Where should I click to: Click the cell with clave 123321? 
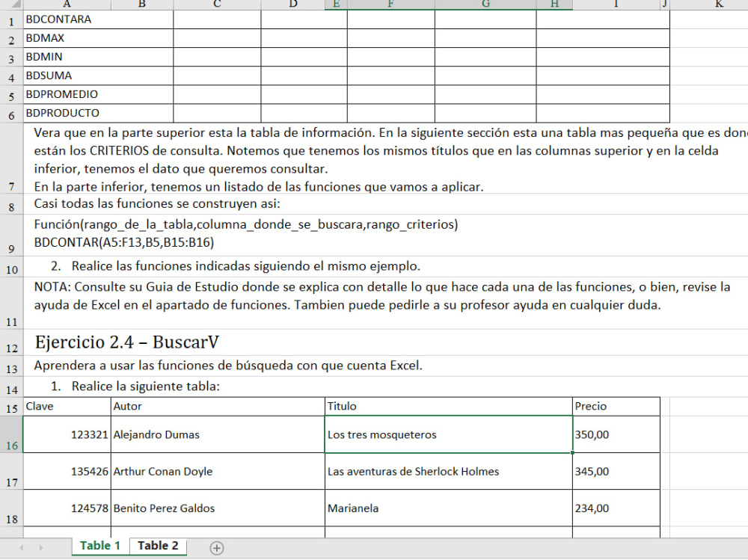[x=67, y=434]
